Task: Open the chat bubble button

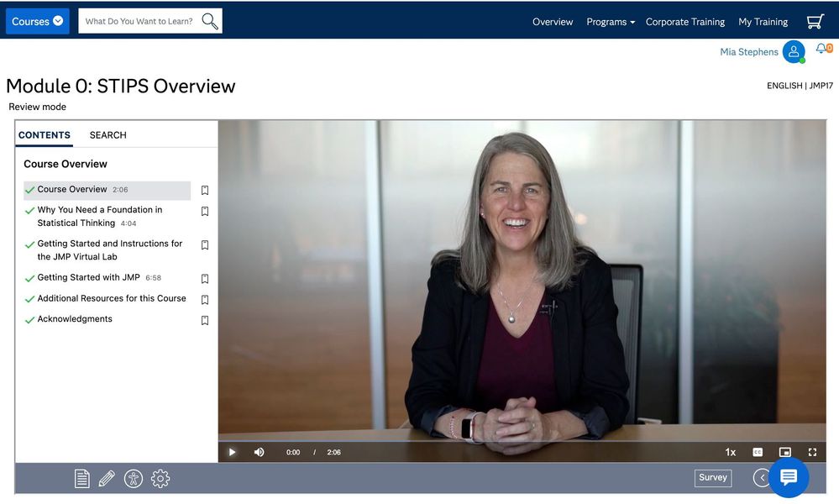Action: click(x=789, y=477)
